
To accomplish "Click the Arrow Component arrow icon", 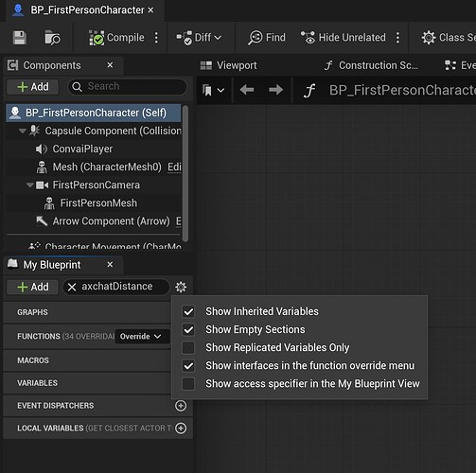I will pos(42,220).
